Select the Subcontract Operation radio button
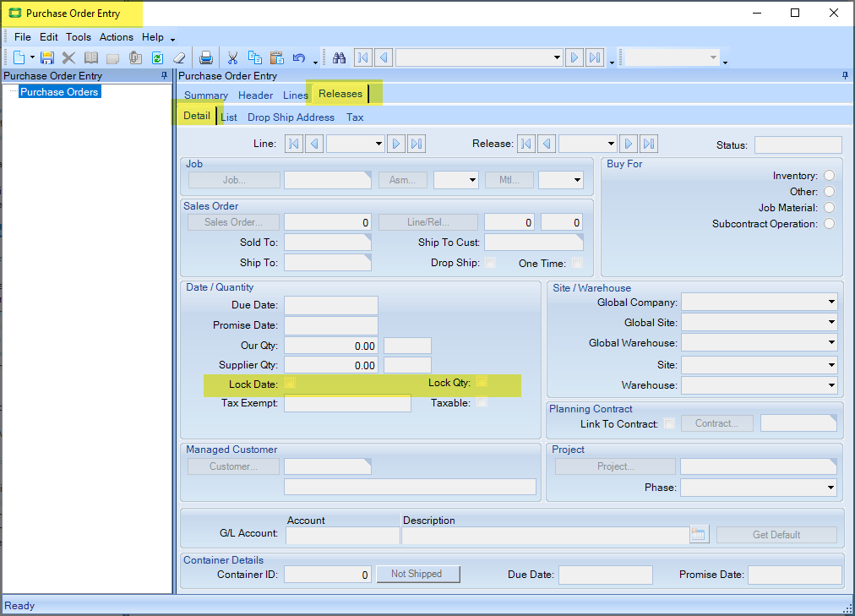The width and height of the screenshot is (855, 616). pyautogui.click(x=829, y=224)
